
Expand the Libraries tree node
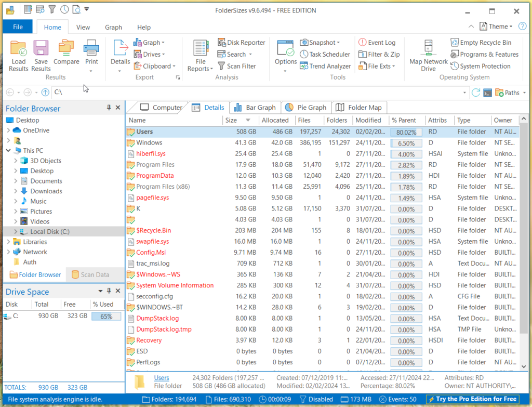click(x=8, y=242)
